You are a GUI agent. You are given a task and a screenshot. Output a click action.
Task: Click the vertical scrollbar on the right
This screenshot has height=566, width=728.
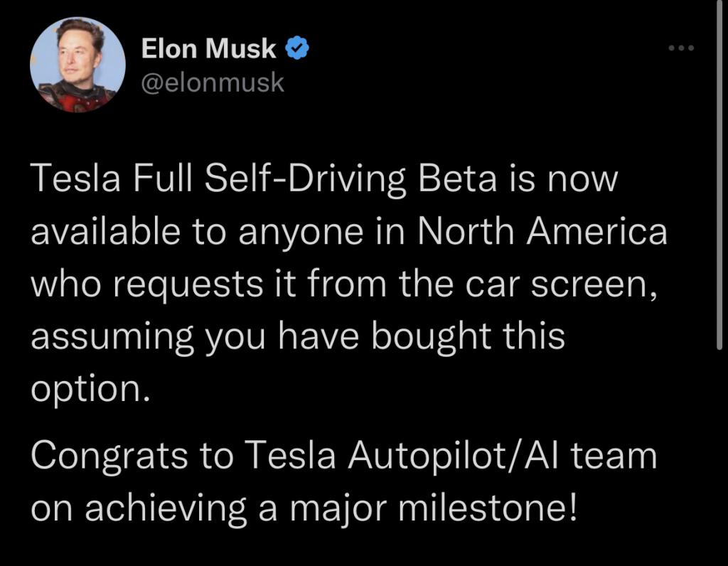719,175
